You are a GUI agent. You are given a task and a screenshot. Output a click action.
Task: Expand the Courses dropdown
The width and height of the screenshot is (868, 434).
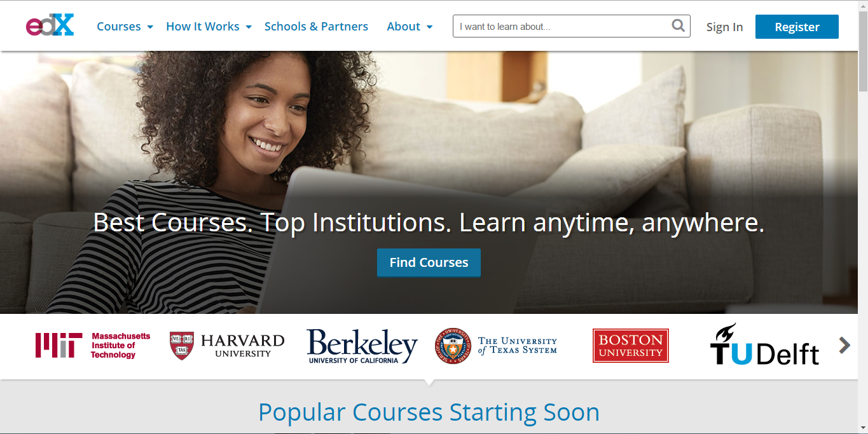(125, 27)
